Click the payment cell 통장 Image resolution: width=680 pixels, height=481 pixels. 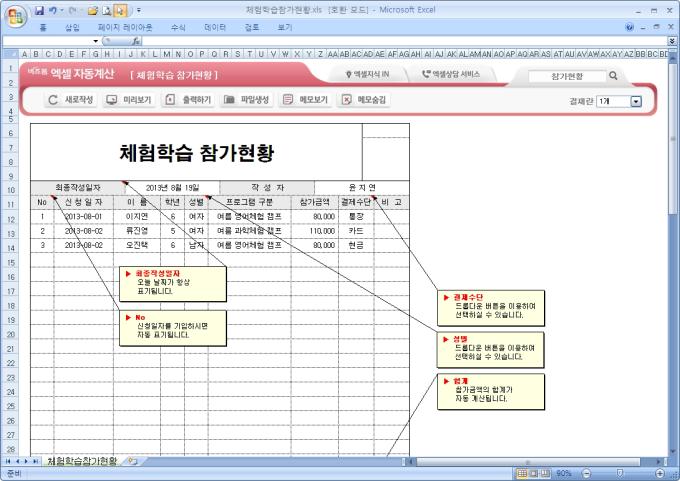[x=356, y=216]
